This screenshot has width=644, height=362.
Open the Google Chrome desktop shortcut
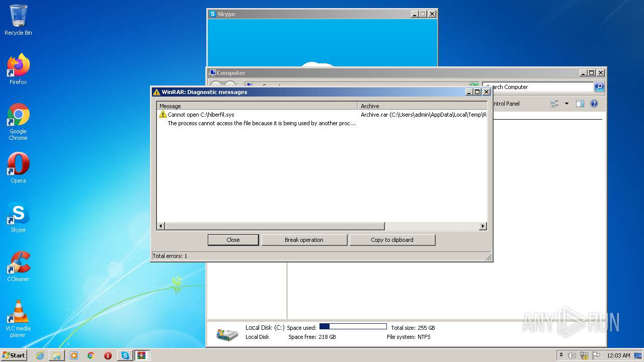pyautogui.click(x=18, y=122)
